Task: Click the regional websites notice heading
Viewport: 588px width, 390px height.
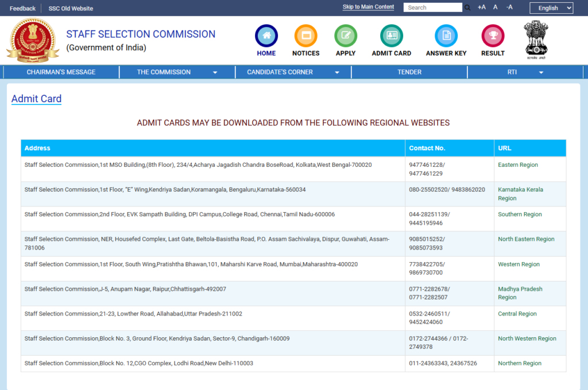Action: 293,123
